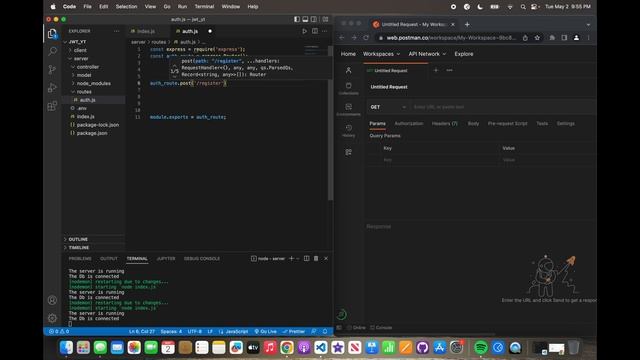
Task: Select the Pre-request Script tab
Action: 507,123
